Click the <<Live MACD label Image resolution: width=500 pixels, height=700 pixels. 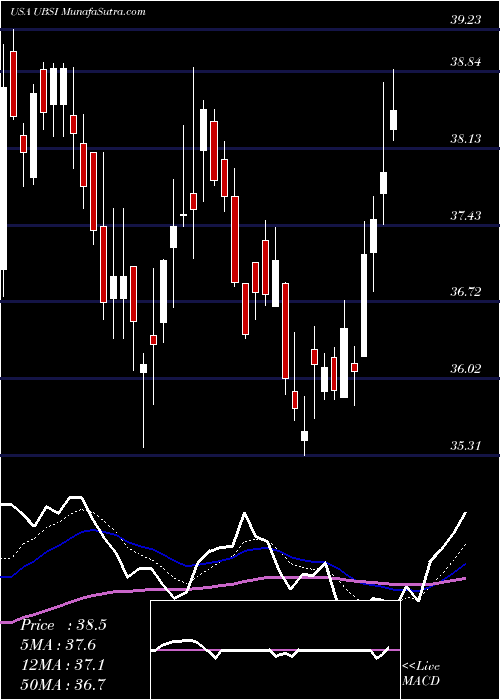pos(421,674)
